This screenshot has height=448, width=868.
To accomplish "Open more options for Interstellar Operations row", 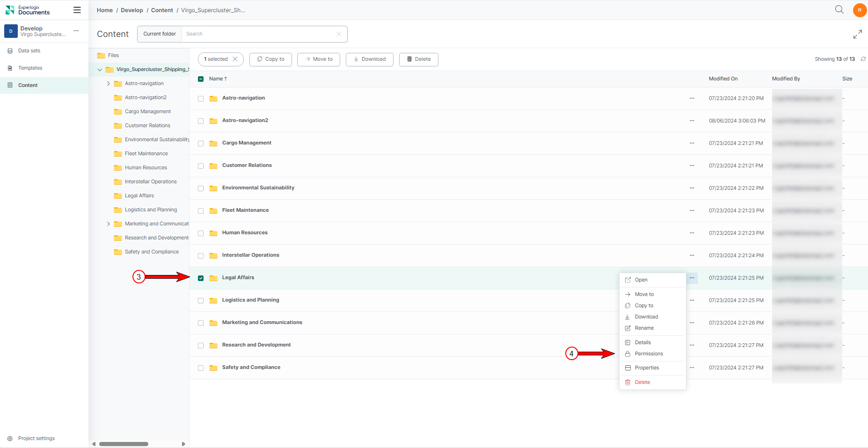I will click(x=692, y=255).
